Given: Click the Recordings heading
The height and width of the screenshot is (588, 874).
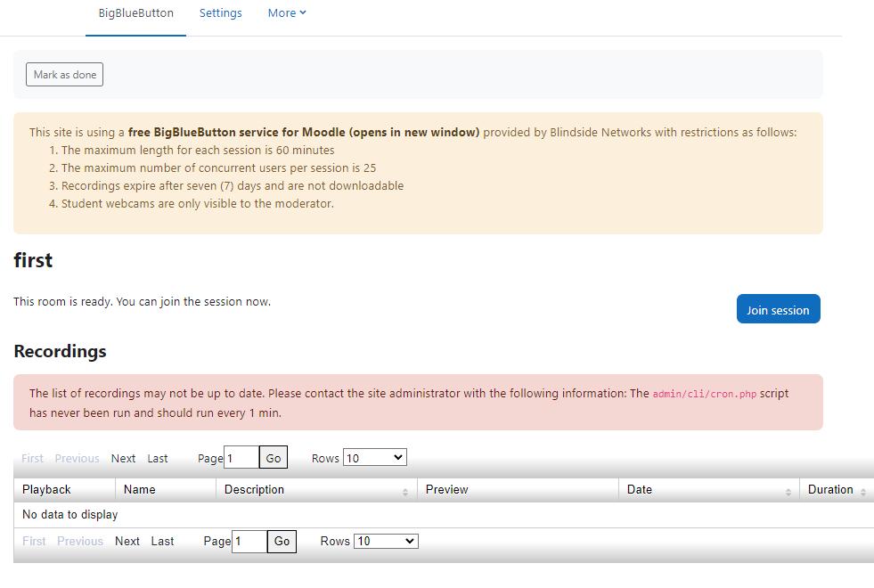Looking at the screenshot, I should coord(61,351).
